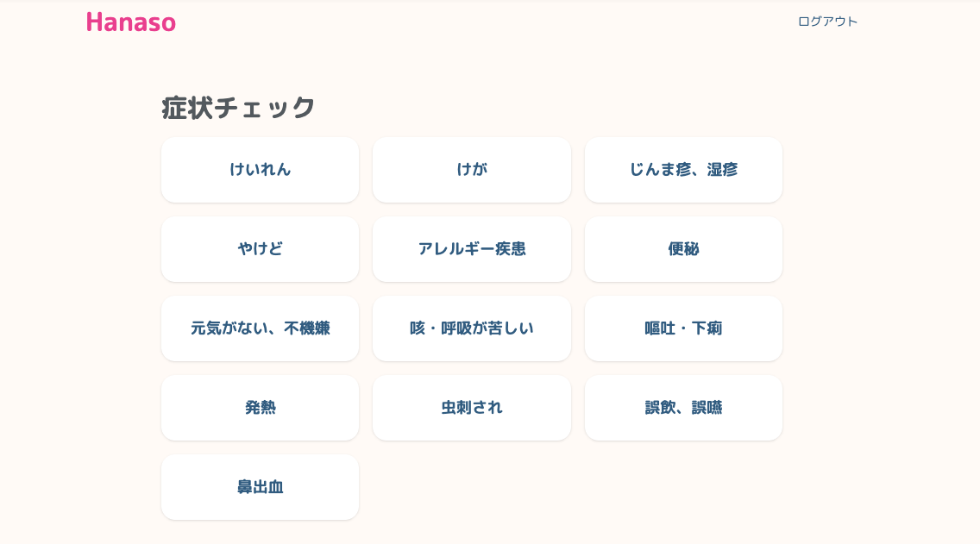
Task: Select the やけど symptom card
Action: tap(260, 249)
